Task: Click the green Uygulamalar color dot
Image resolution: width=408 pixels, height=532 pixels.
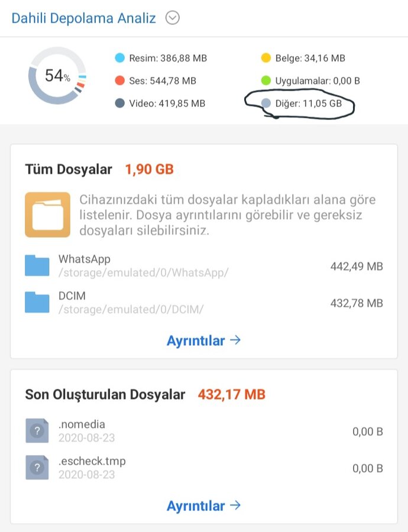Action: click(265, 81)
